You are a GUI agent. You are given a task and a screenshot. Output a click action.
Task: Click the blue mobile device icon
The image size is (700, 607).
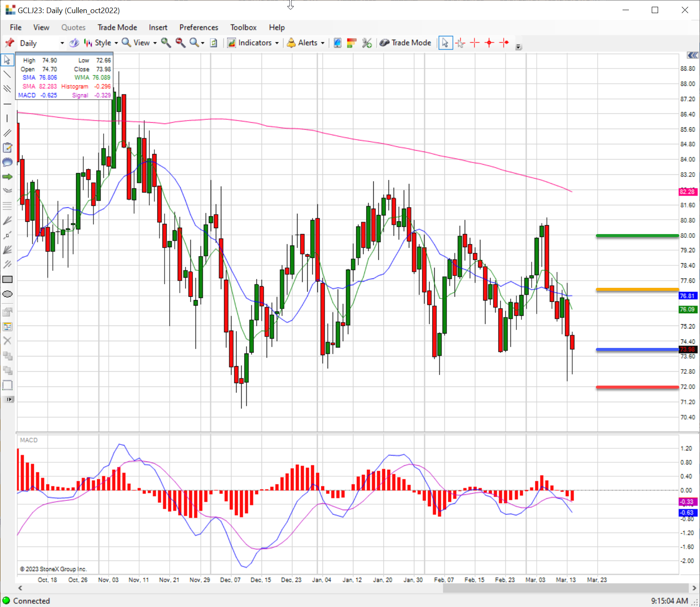tap(337, 43)
